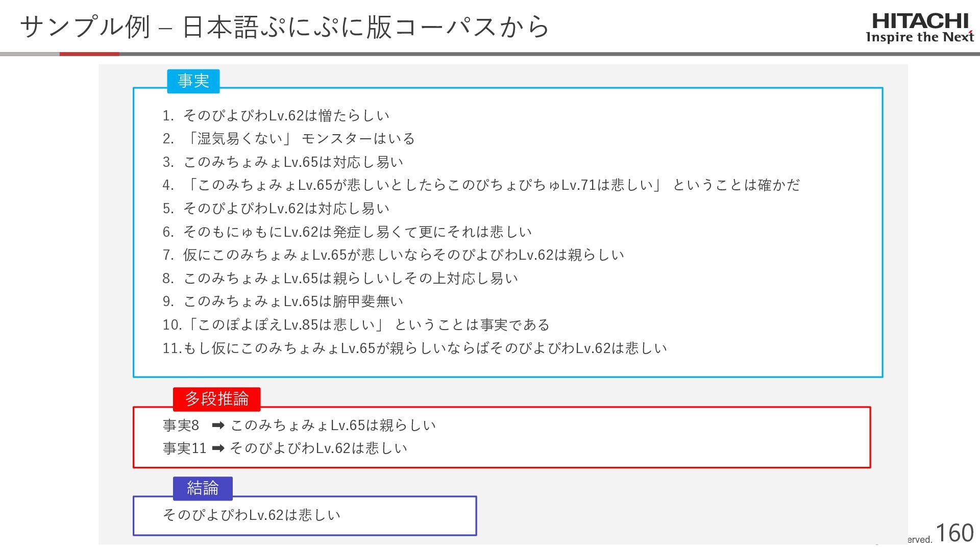
Task: Click fact 2 about 湿気易くない モンスター
Action: pyautogui.click(x=289, y=139)
